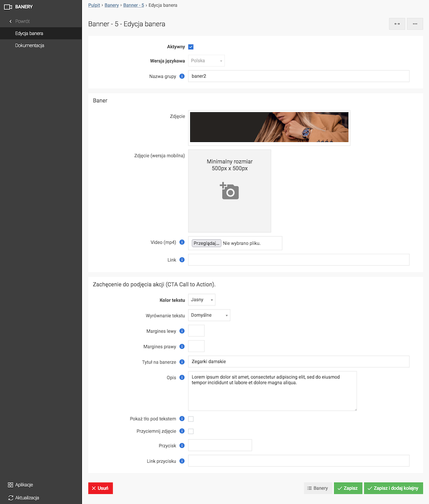Click the info icon next to Link przycisku
This screenshot has height=504, width=429.
coord(182,461)
